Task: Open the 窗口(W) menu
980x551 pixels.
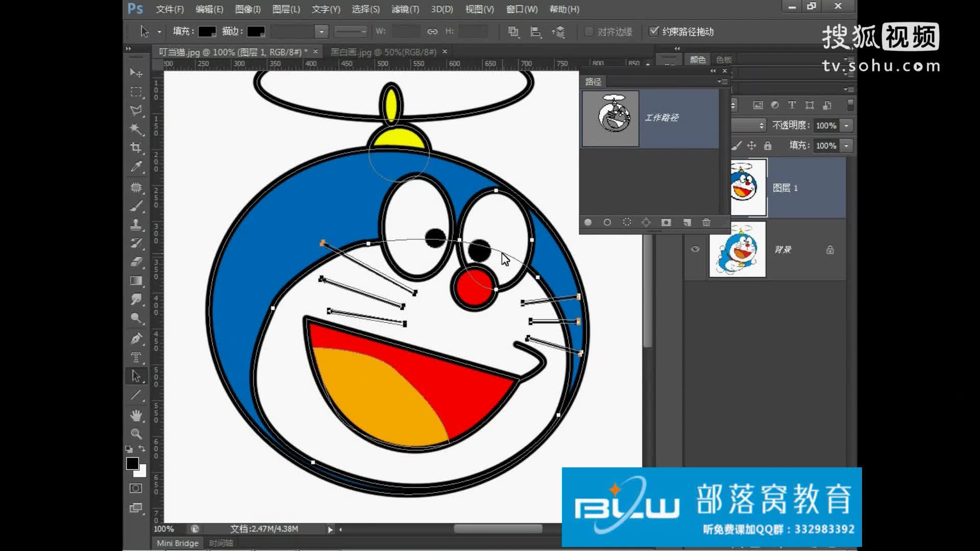Action: (522, 9)
